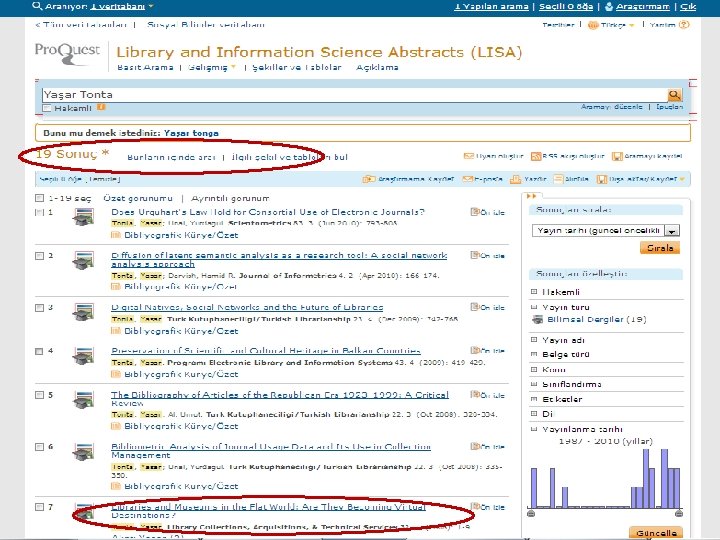Adjust the left handle of date slider
Screen dimensions: 720x540
pos(531,513)
